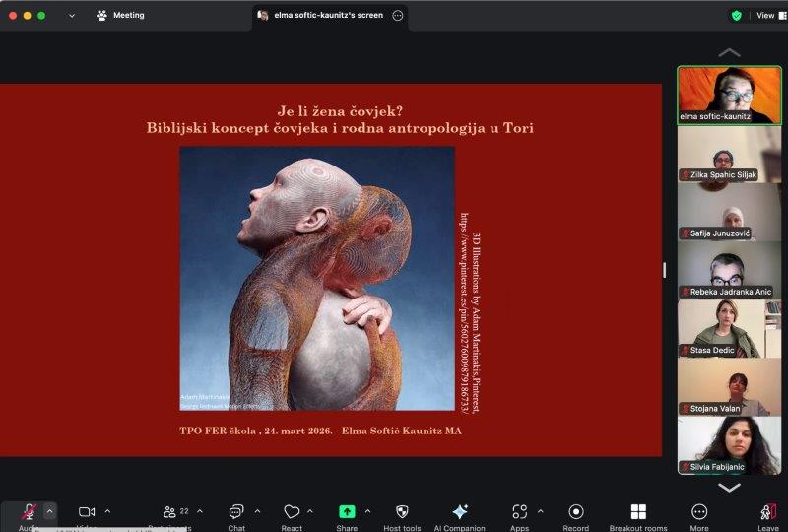The height and width of the screenshot is (532, 788).
Task: Expand audio options chevron
Action: coord(50,511)
